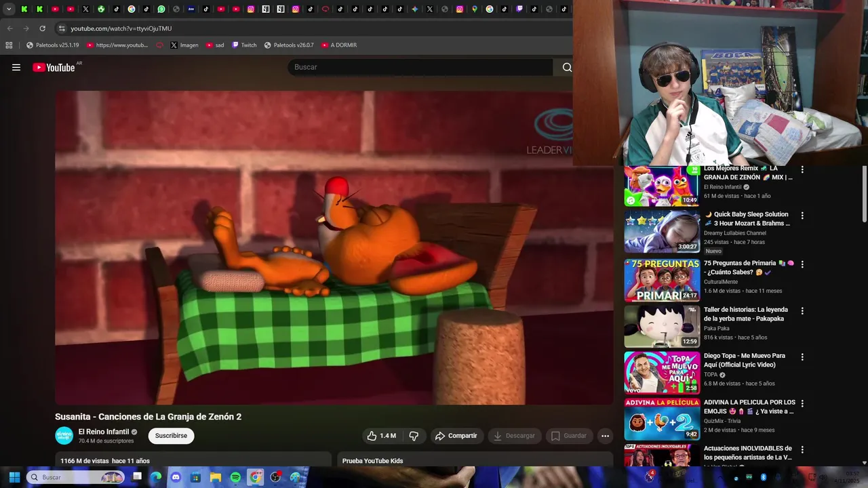Open the Twitch bookmark
Viewport: 868px width, 488px height.
point(244,45)
